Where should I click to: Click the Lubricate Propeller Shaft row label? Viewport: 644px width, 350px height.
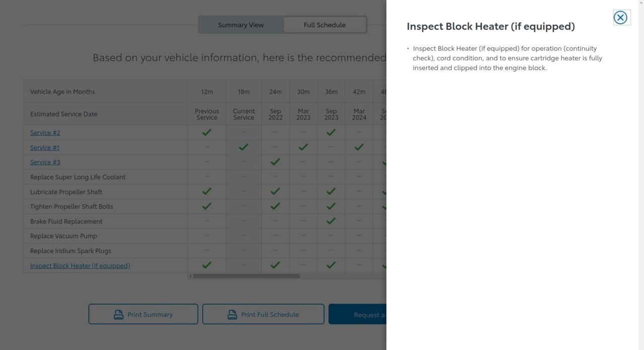(x=66, y=192)
